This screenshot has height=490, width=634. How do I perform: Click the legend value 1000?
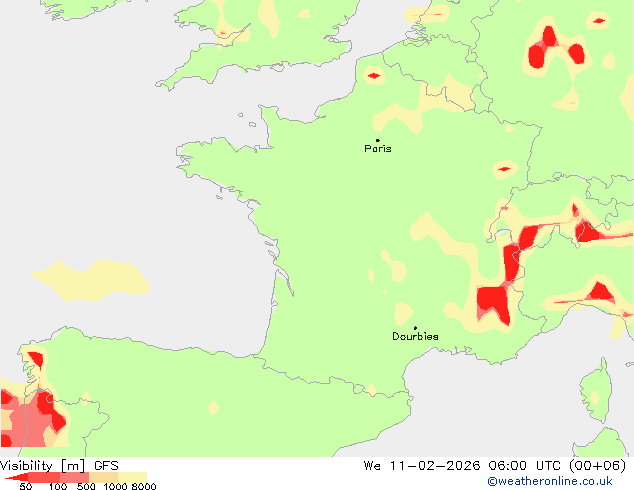pyautogui.click(x=116, y=486)
